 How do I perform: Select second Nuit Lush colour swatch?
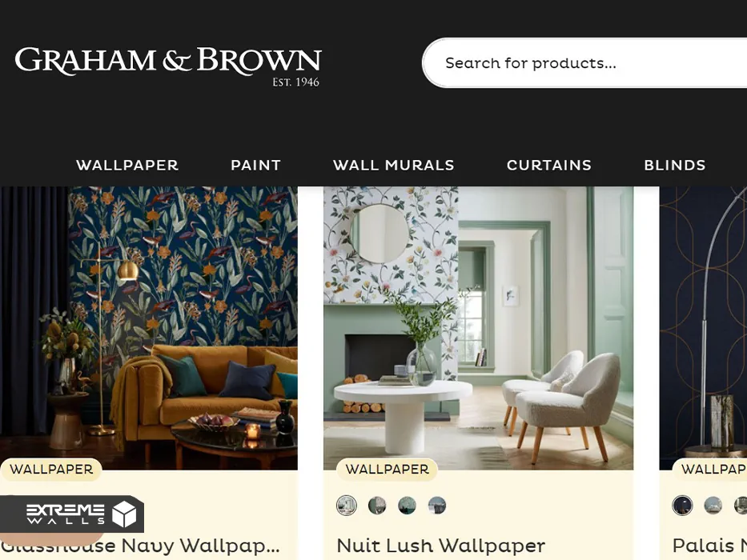pos(377,506)
